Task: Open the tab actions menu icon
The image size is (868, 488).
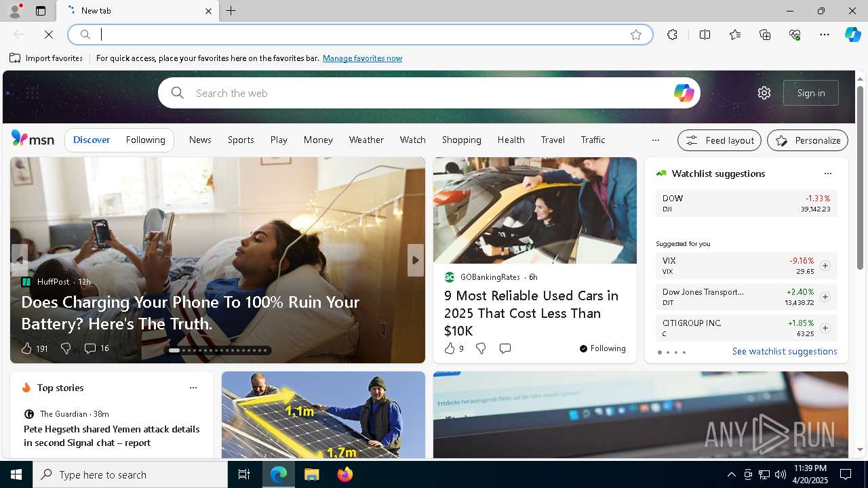Action: [41, 11]
